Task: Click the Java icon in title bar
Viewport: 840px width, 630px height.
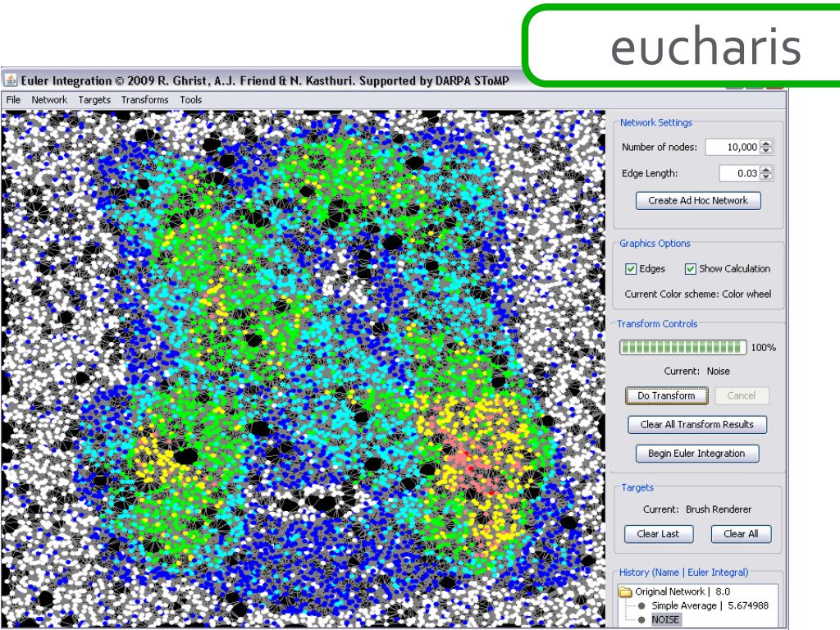Action: [x=10, y=81]
